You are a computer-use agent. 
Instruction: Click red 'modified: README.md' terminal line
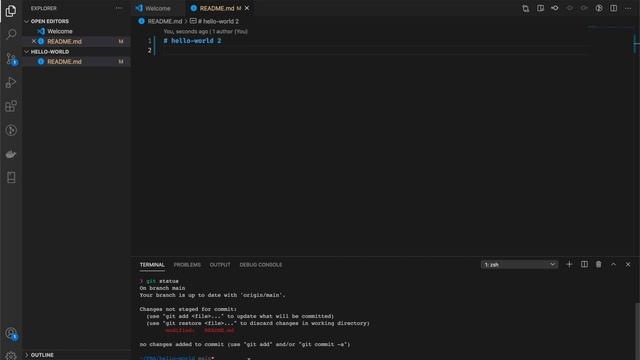pyautogui.click(x=200, y=331)
